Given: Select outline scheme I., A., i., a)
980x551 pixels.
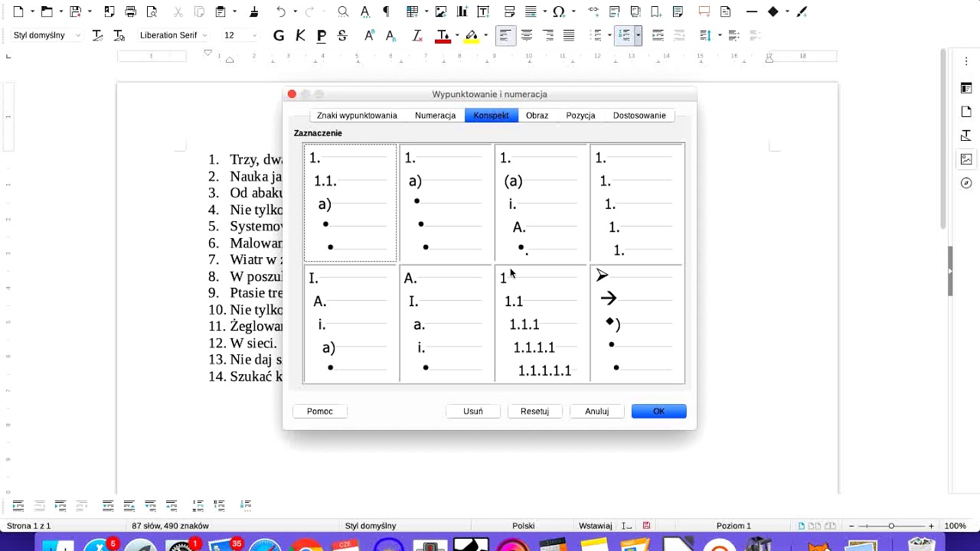Looking at the screenshot, I should coord(351,324).
